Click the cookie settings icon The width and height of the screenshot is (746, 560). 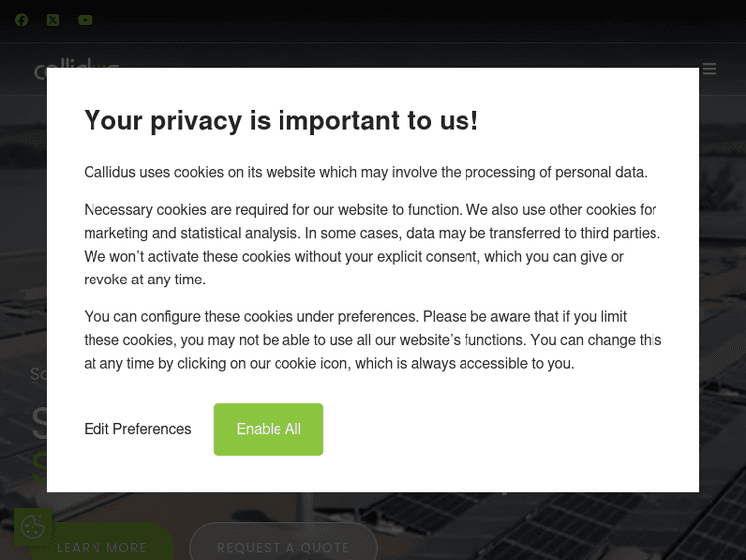coord(32,527)
